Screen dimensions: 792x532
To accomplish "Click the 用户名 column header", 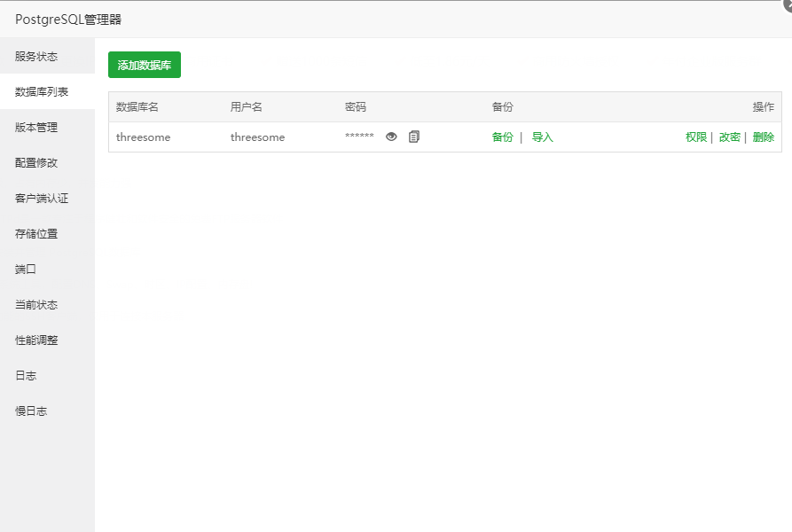I will click(246, 106).
